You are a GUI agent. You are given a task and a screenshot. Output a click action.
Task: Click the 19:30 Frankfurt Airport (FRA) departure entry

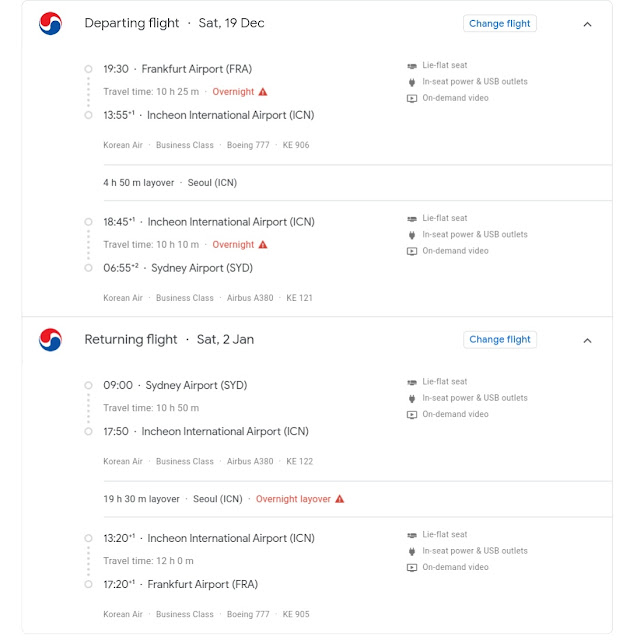[x=177, y=69]
